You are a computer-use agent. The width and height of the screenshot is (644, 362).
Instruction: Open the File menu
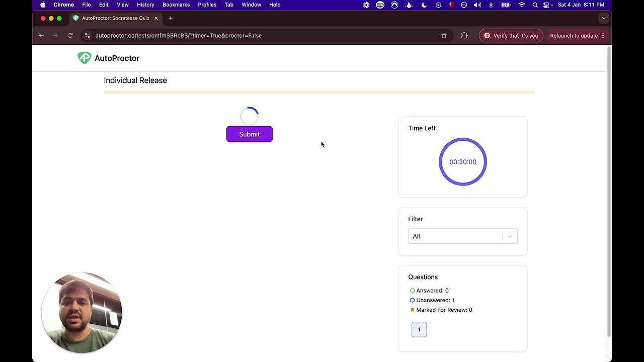pos(87,5)
